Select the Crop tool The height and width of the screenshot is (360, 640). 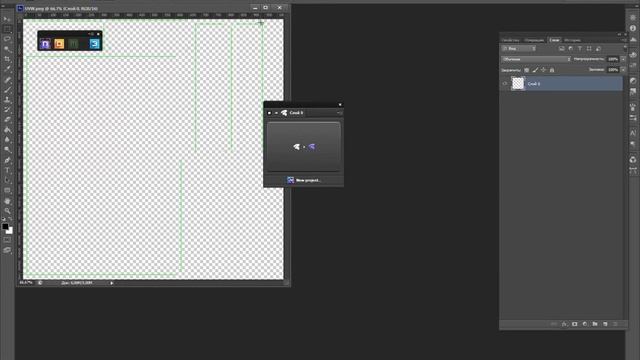pos(7,59)
